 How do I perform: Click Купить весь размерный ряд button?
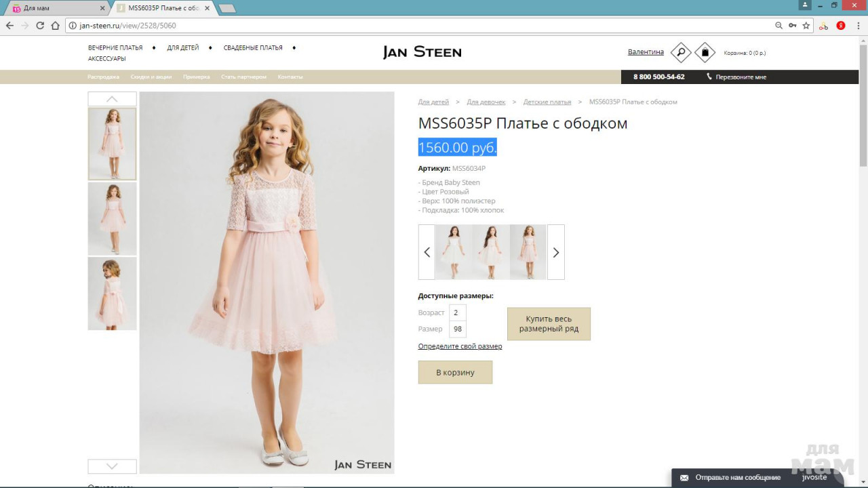[549, 324]
